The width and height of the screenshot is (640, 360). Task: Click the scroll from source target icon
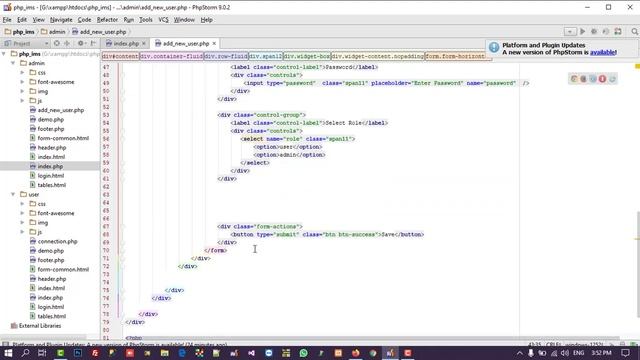click(x=57, y=43)
